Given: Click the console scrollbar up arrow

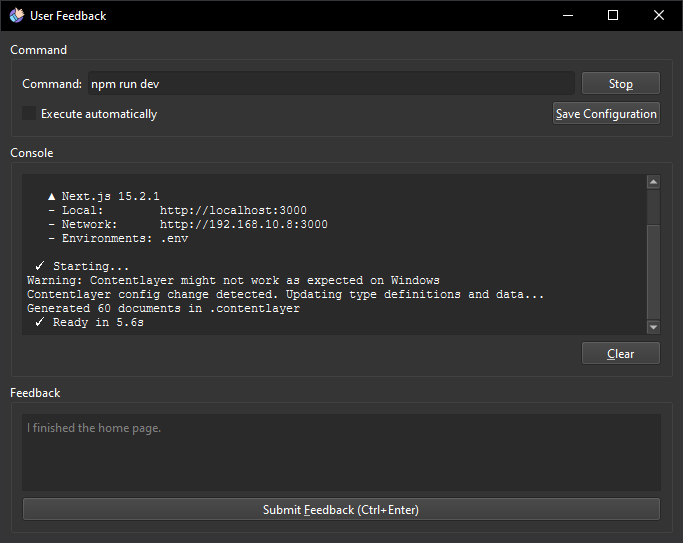Looking at the screenshot, I should (653, 182).
